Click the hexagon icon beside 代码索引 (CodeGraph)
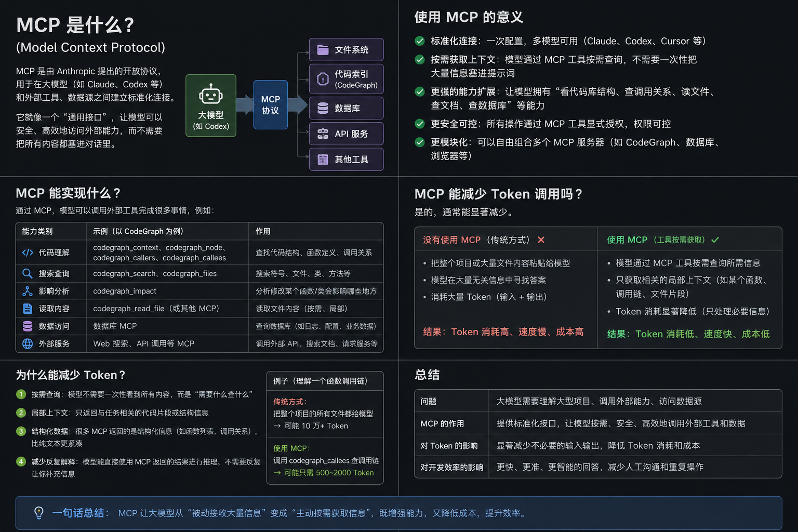The width and height of the screenshot is (798, 532). click(x=323, y=79)
